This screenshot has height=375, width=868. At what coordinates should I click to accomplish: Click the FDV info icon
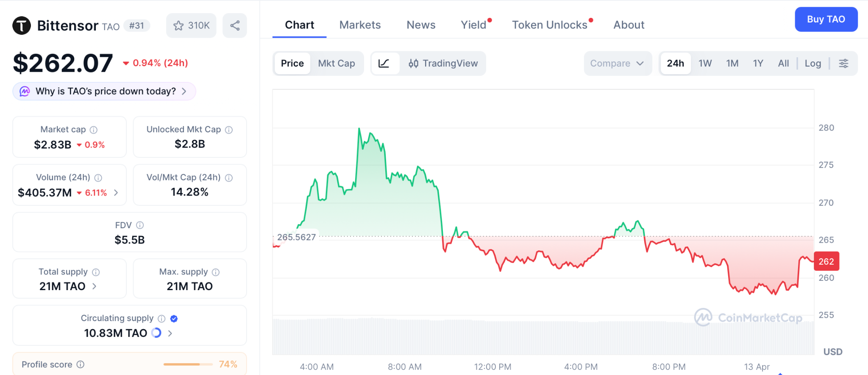click(x=140, y=225)
